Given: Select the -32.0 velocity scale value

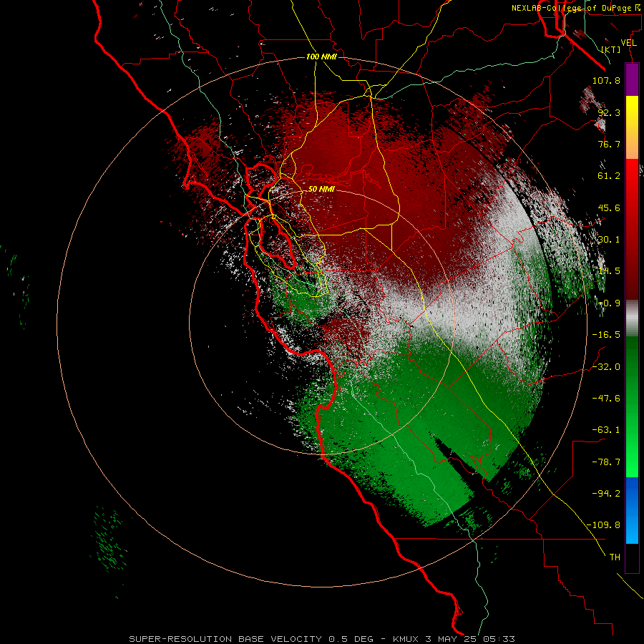Looking at the screenshot, I should (x=606, y=367).
